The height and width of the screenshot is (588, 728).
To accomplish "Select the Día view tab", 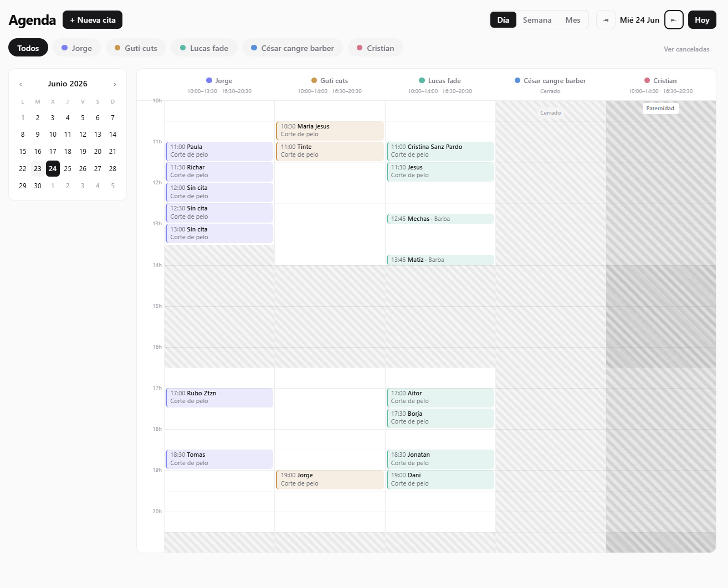I will click(503, 20).
